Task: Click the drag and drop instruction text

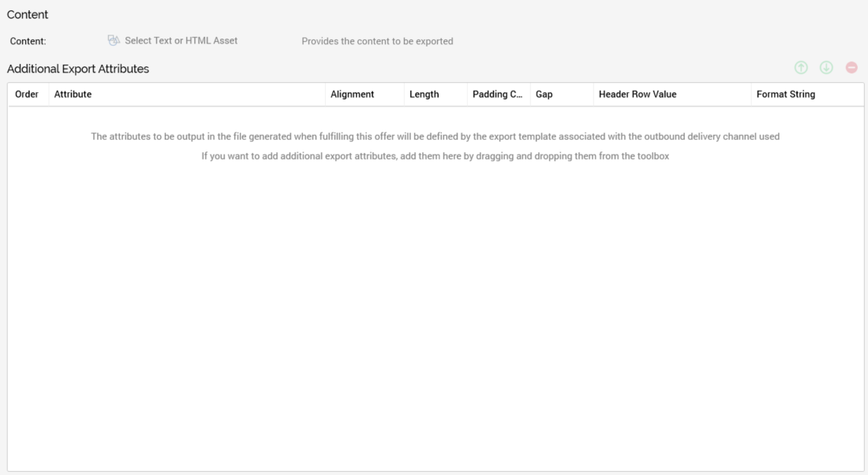Action: pos(435,156)
